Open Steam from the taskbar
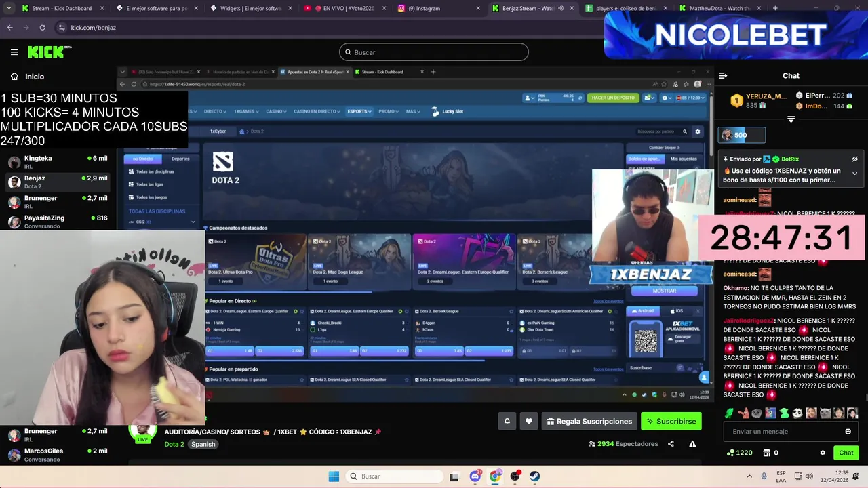The height and width of the screenshot is (488, 868). point(535,476)
